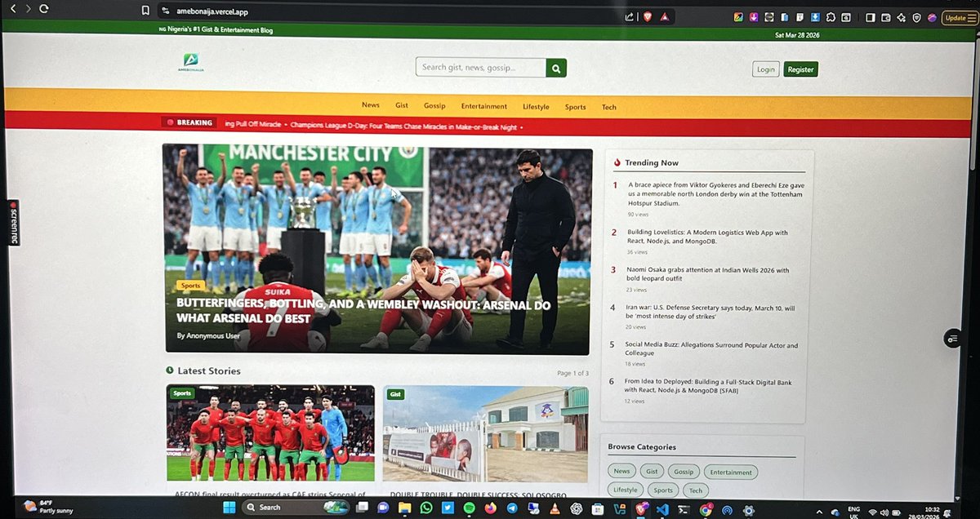Select the Lifestyle category chip

[626, 490]
